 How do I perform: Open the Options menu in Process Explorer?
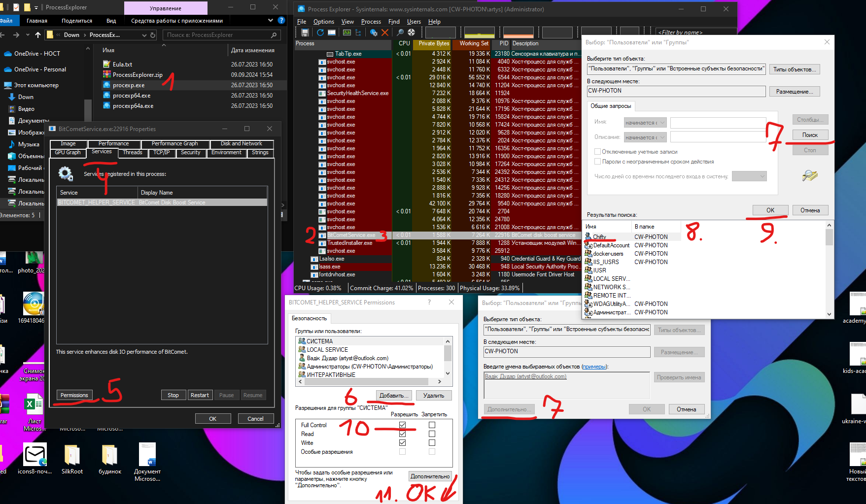323,22
